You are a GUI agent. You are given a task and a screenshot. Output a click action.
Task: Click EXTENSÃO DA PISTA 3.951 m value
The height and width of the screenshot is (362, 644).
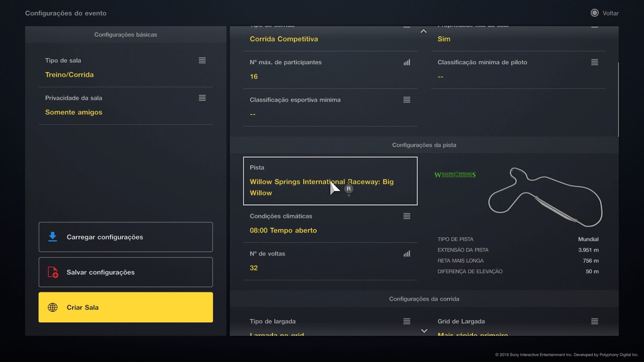point(588,250)
